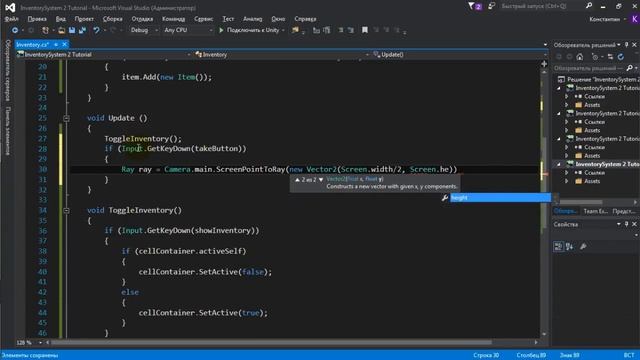Click the new project toolbar icon
Screen dimensions: 640x360
45,30
